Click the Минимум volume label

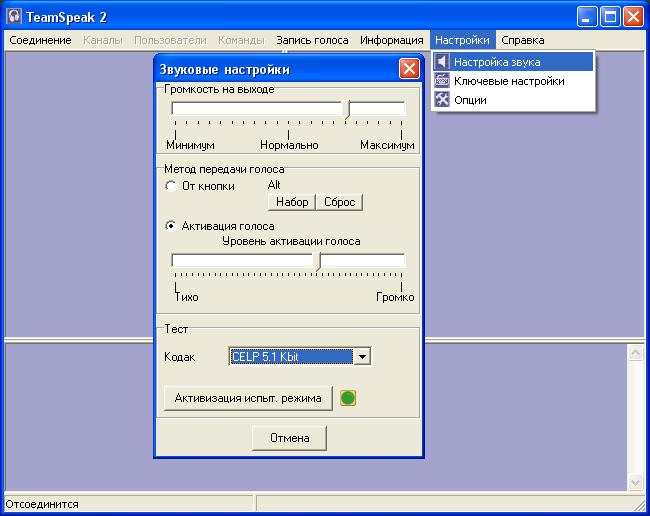(190, 145)
